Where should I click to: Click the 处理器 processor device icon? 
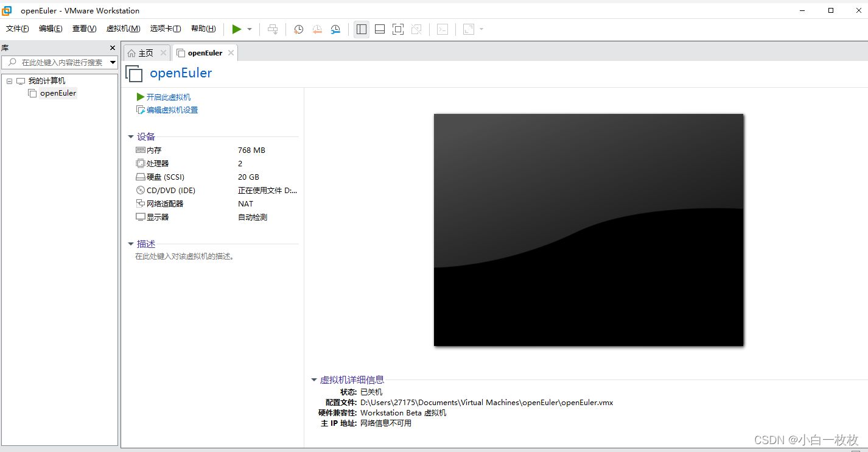[x=141, y=163]
